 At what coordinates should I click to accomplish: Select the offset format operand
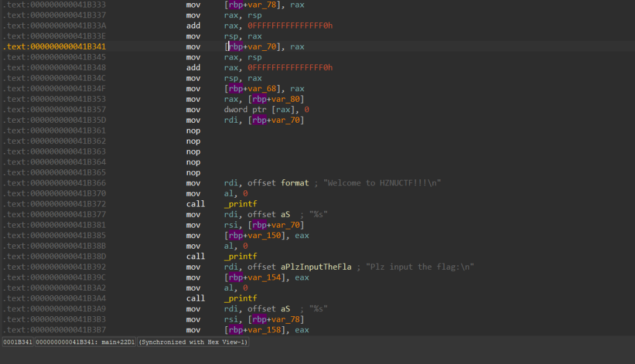[x=278, y=183]
